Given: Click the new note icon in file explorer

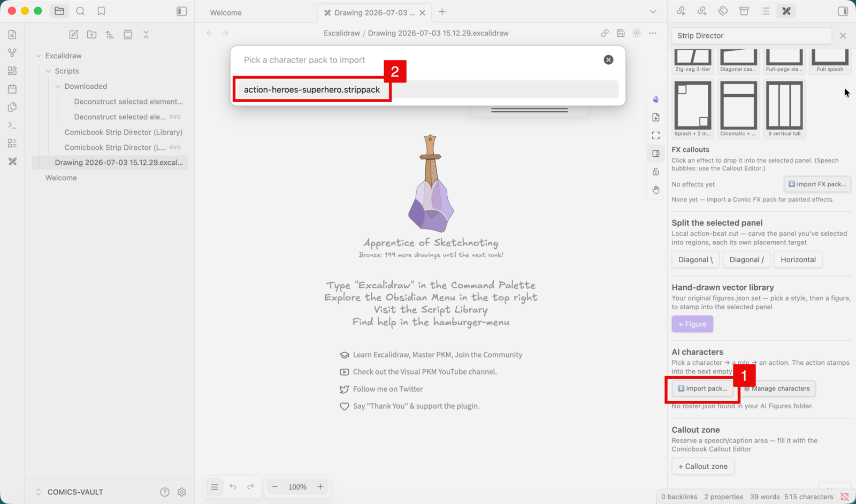Looking at the screenshot, I should click(x=74, y=34).
